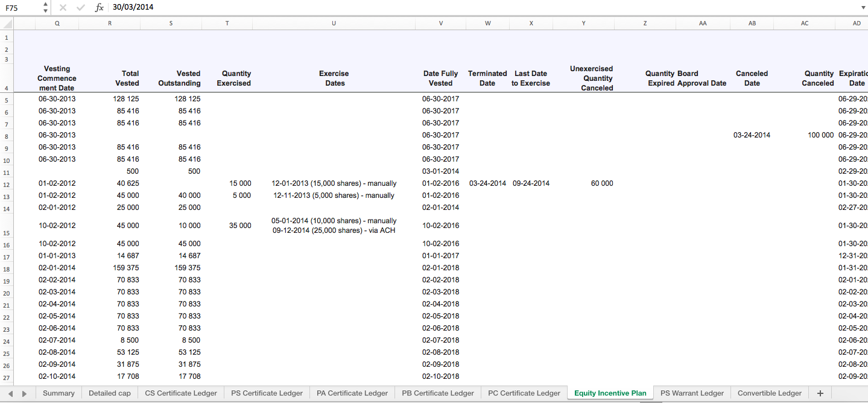Open the PA Certificate Ledger tab
The width and height of the screenshot is (868, 403).
352,393
